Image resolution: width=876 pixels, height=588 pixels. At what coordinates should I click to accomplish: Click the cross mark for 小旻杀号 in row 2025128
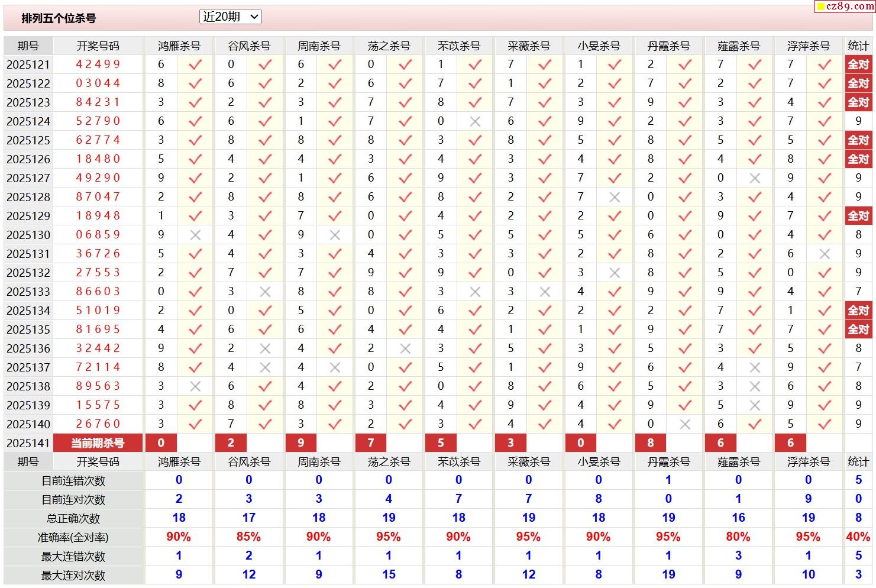point(615,197)
